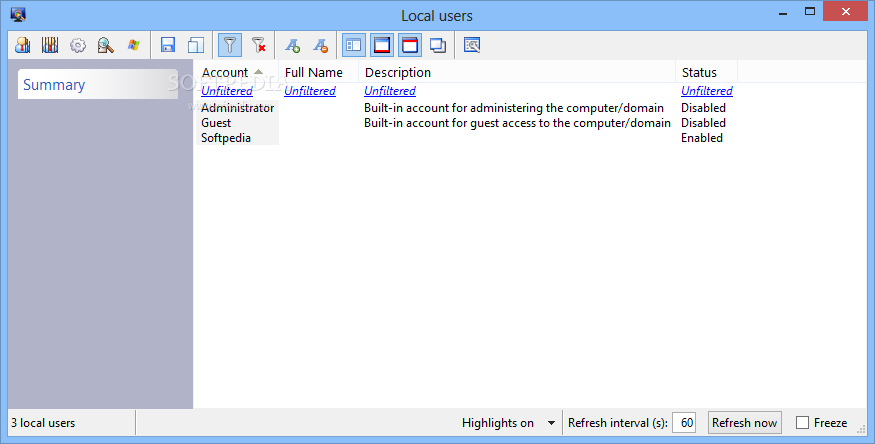Toggle the top title bar window icon
This screenshot has width=875, height=444.
(x=410, y=45)
